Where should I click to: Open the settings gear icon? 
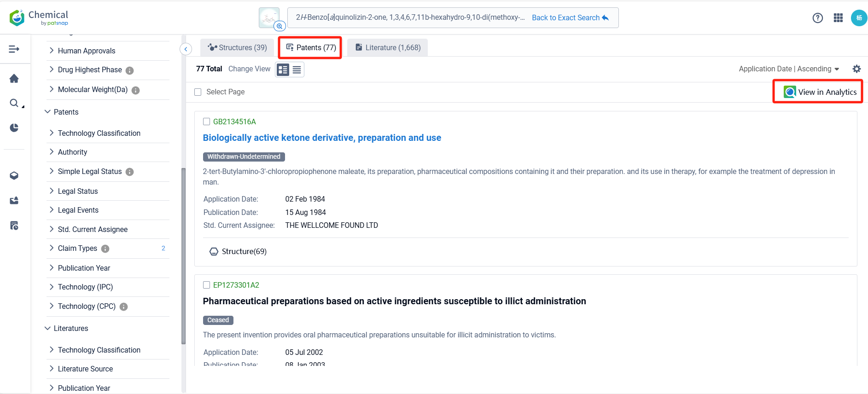856,69
